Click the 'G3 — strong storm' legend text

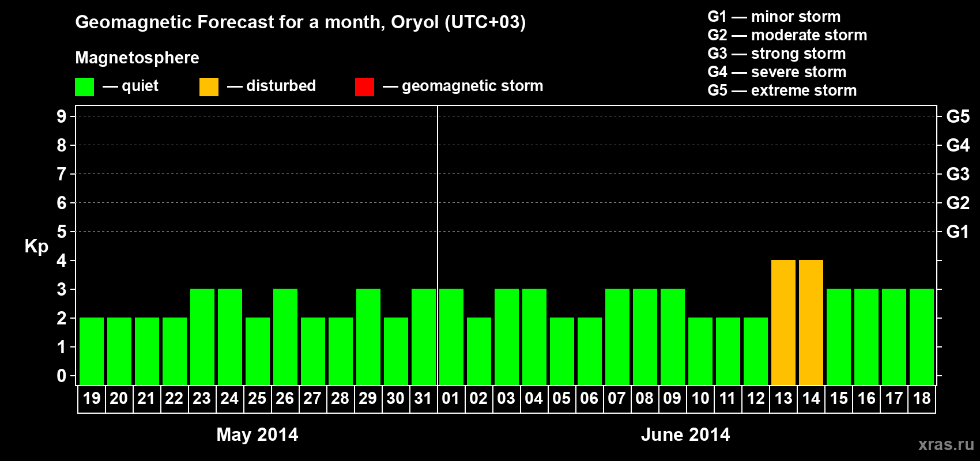click(777, 54)
